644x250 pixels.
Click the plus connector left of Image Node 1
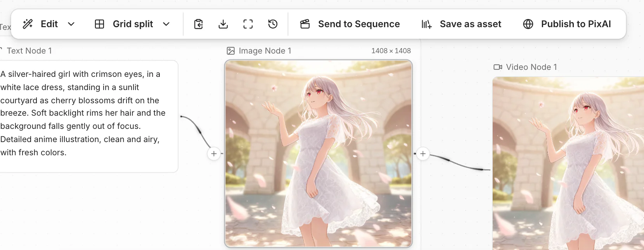click(214, 154)
